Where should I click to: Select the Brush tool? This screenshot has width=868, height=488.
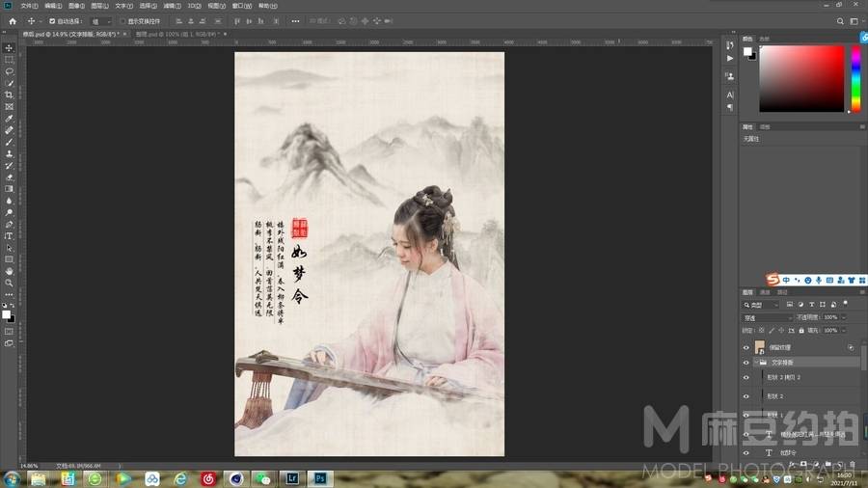(x=9, y=142)
